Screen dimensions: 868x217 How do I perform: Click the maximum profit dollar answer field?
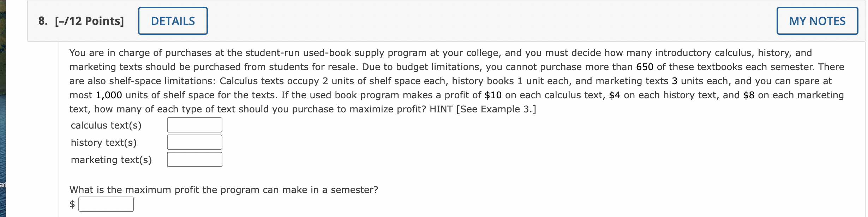pos(106,204)
